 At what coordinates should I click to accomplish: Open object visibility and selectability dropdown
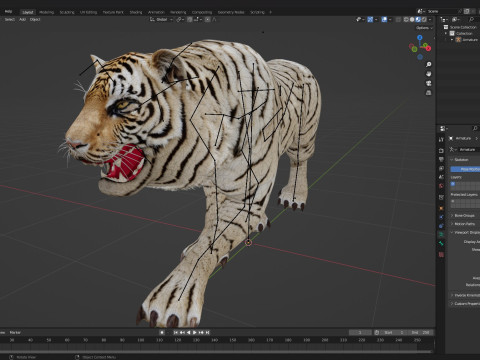(x=360, y=20)
